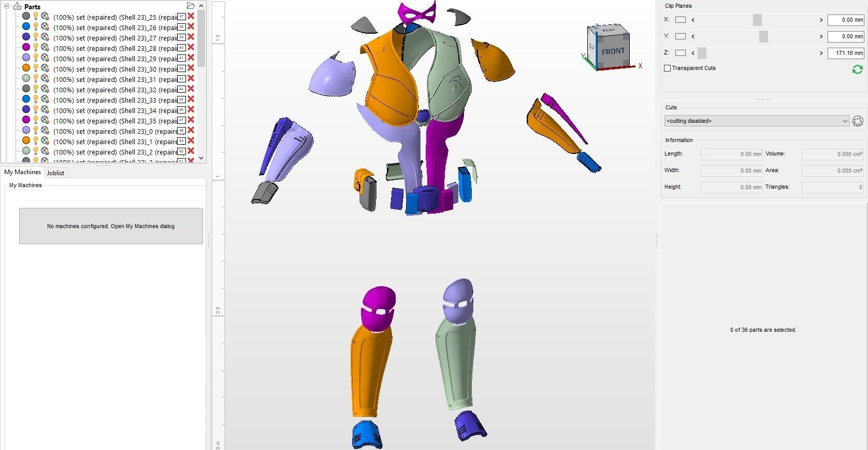This screenshot has height=450, width=868.
Task: Collapse the Parts tree node
Action: tap(6, 6)
